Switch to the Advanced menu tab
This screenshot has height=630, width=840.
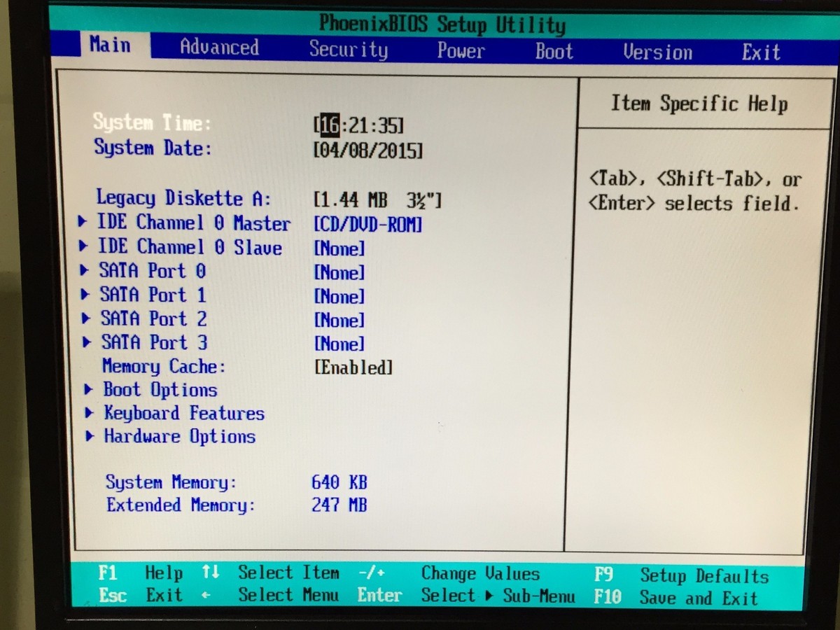pyautogui.click(x=219, y=47)
